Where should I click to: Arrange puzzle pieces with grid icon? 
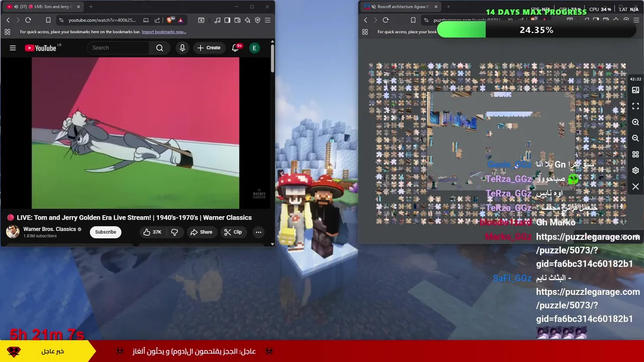(635, 154)
